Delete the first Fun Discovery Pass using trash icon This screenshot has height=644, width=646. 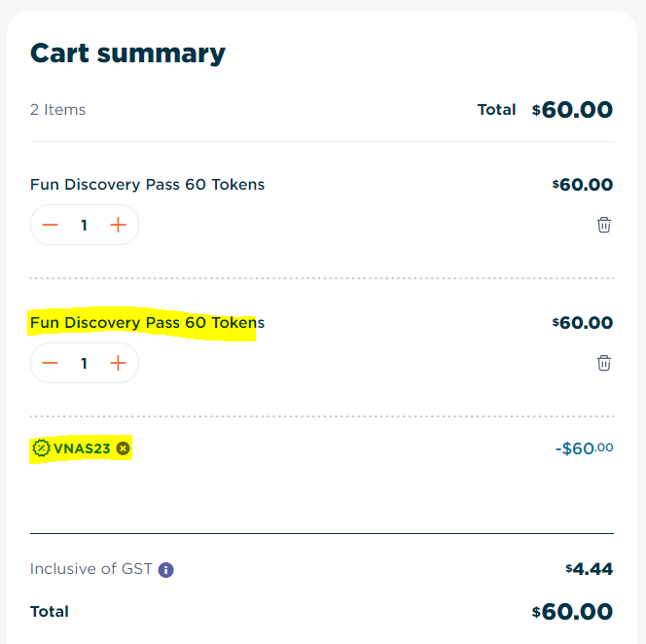(604, 225)
